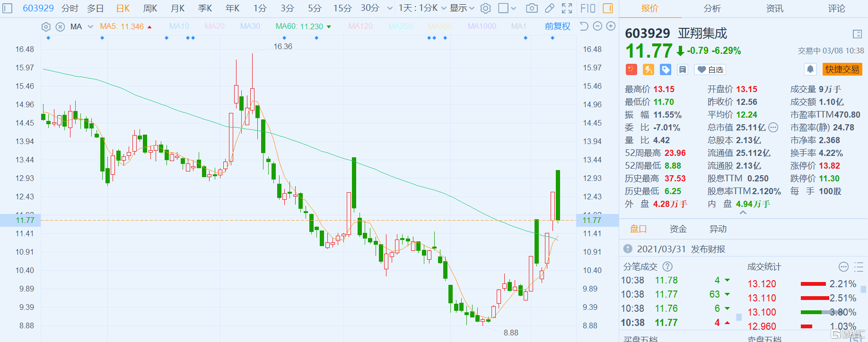Enter fullscreen chart mode

[567, 8]
